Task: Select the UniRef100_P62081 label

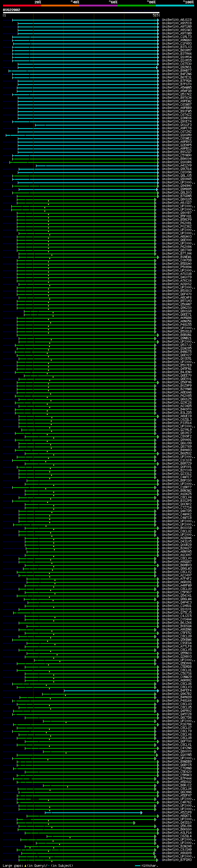Action: (177, 223)
